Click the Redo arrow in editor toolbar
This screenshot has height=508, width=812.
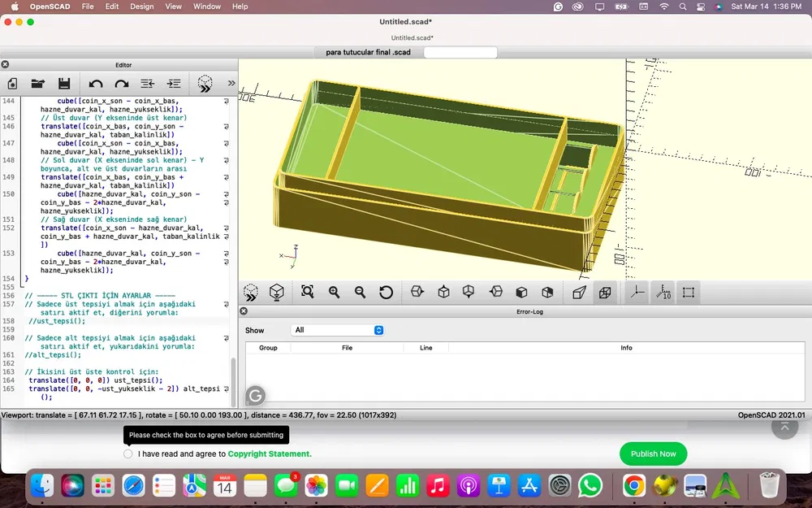(x=122, y=83)
